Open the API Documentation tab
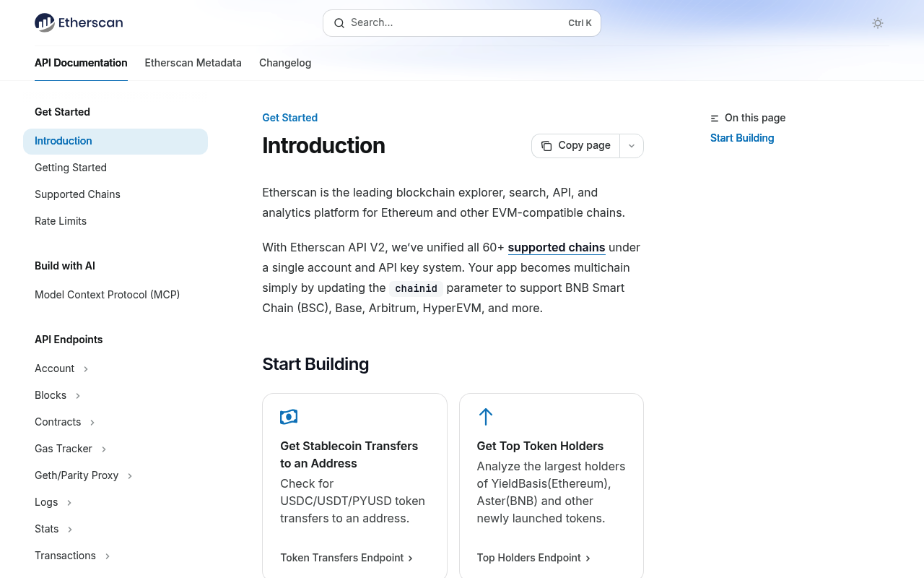Screen dimensions: 924x578 tap(81, 63)
